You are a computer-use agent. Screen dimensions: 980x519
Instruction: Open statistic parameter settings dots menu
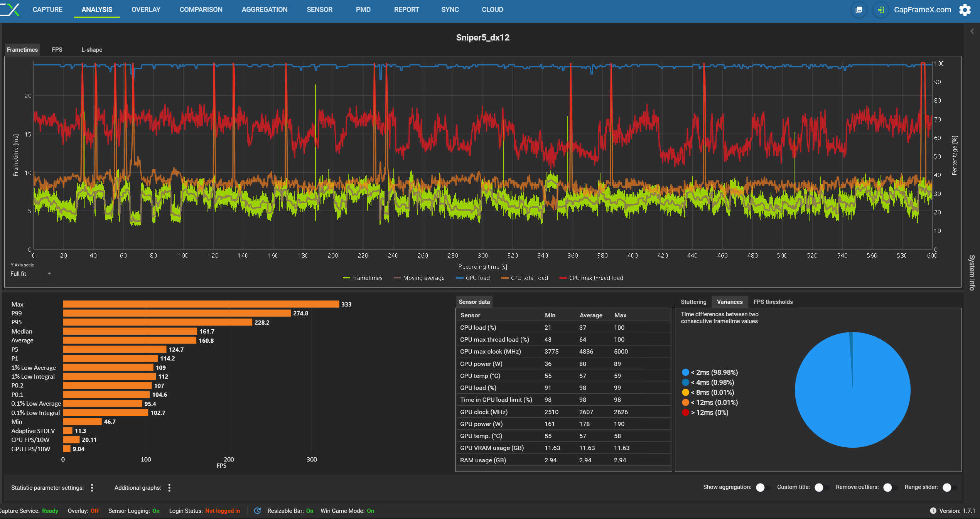pos(92,488)
